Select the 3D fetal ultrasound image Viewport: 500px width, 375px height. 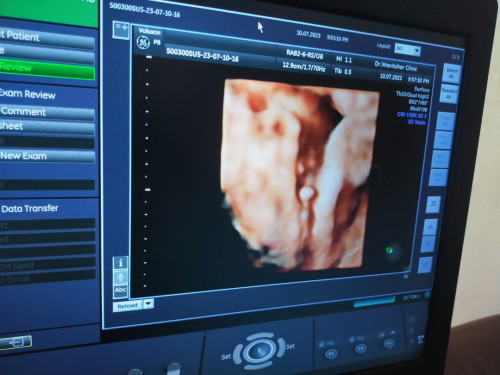pos(300,174)
